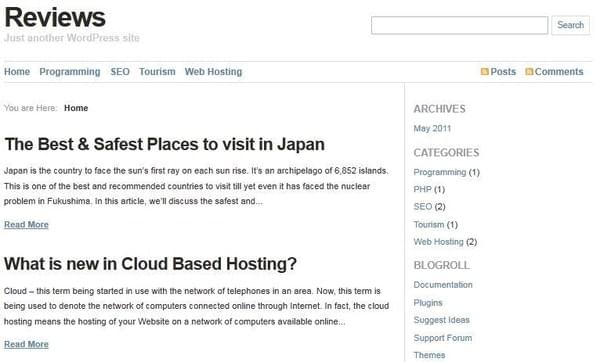Viewport: 600px width, 362px height.
Task: Click the 'Just another WordPress site' tagline
Action: 72,38
